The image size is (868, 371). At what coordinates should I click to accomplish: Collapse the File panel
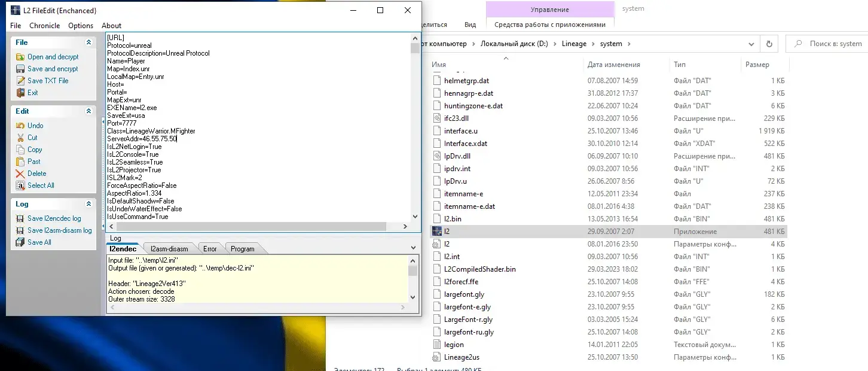[x=88, y=42]
